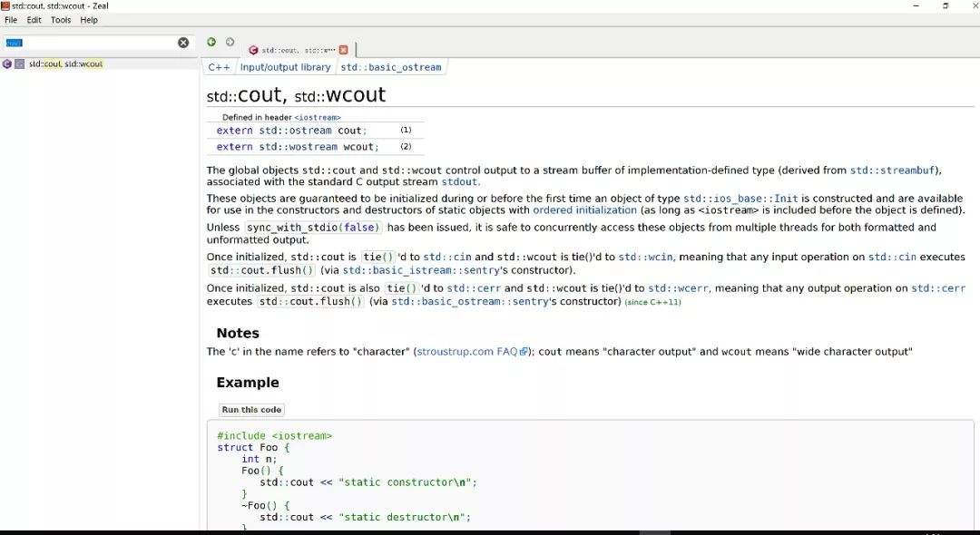Click declaration 'extern std::ostream cout;'

point(292,131)
